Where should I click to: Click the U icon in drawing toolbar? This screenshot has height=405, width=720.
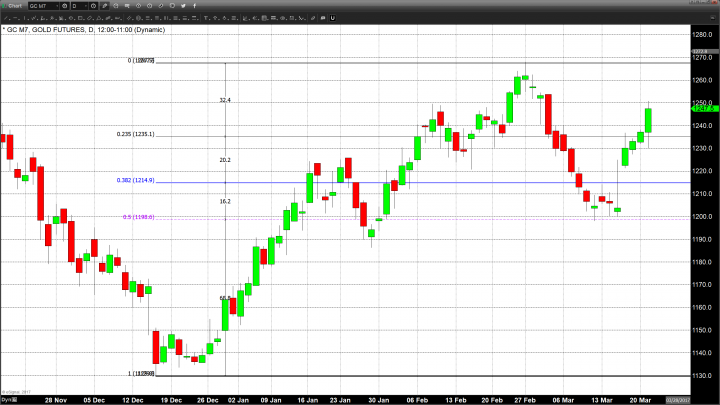tap(333, 18)
